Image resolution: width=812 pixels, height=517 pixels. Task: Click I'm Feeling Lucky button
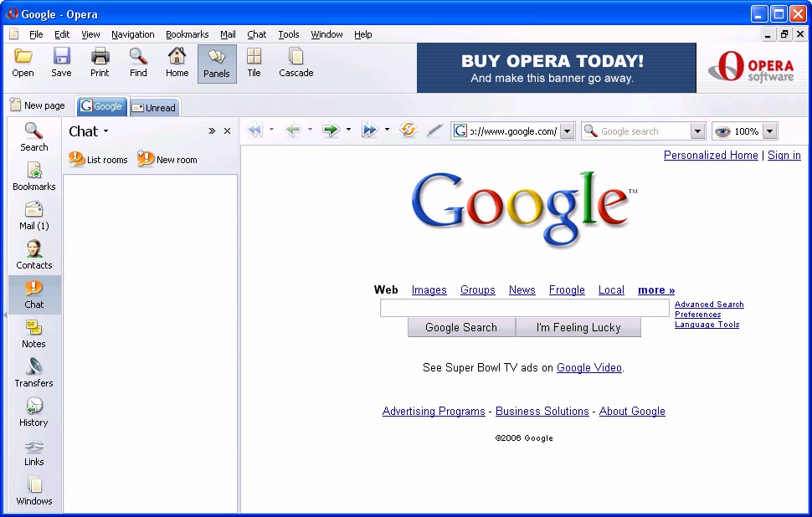[578, 328]
